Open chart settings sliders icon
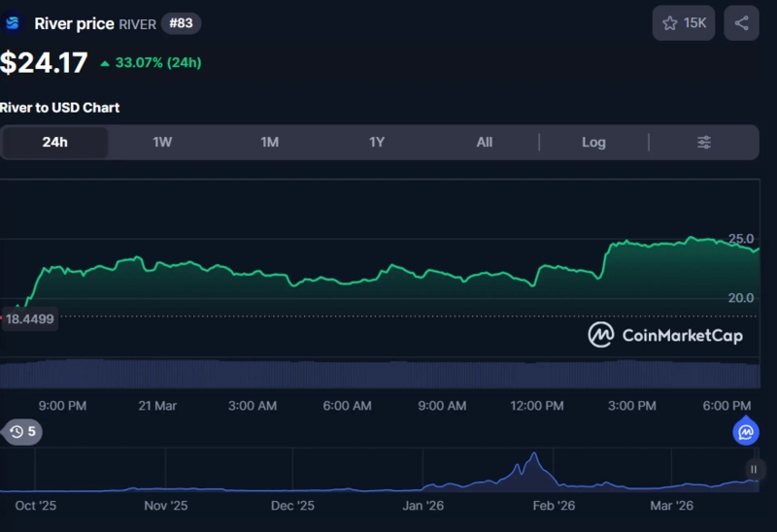The image size is (777, 532). (704, 143)
